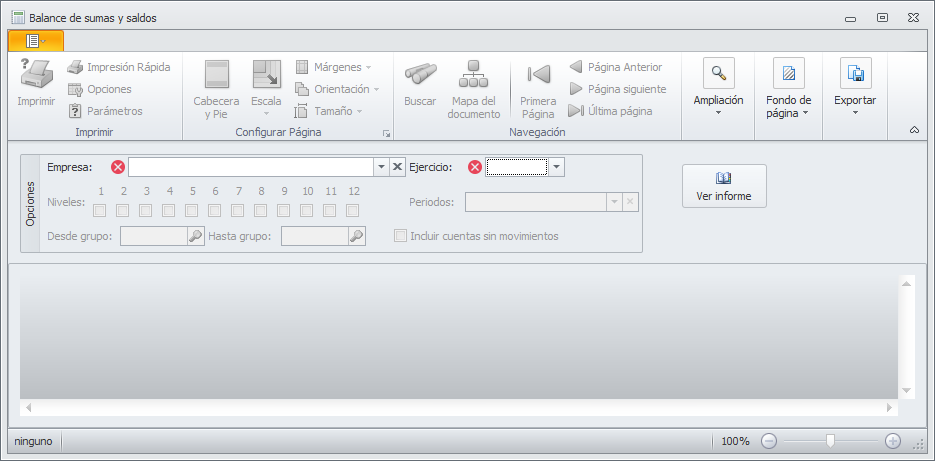This screenshot has width=935, height=461.
Task: Click the Opciones vertical panel label
Action: click(30, 203)
